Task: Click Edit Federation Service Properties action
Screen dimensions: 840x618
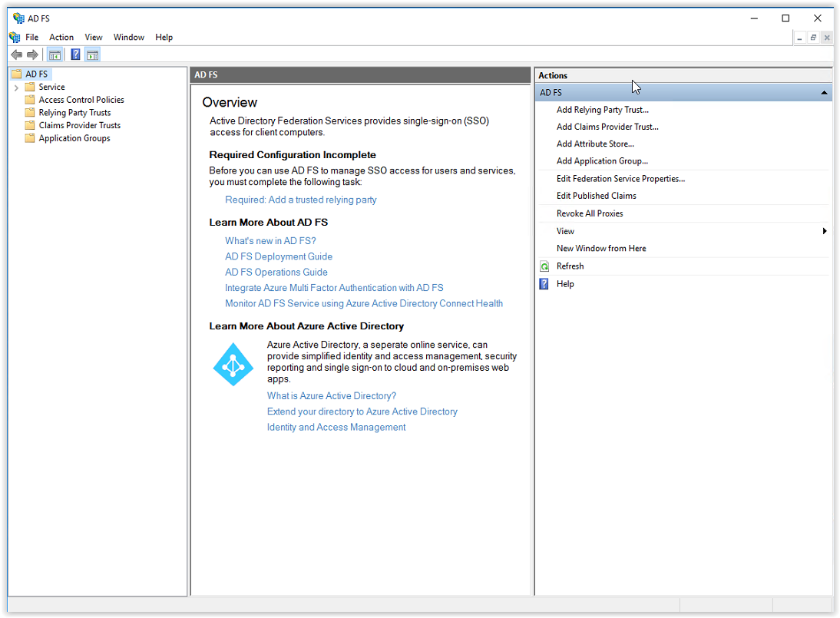Action: [621, 179]
